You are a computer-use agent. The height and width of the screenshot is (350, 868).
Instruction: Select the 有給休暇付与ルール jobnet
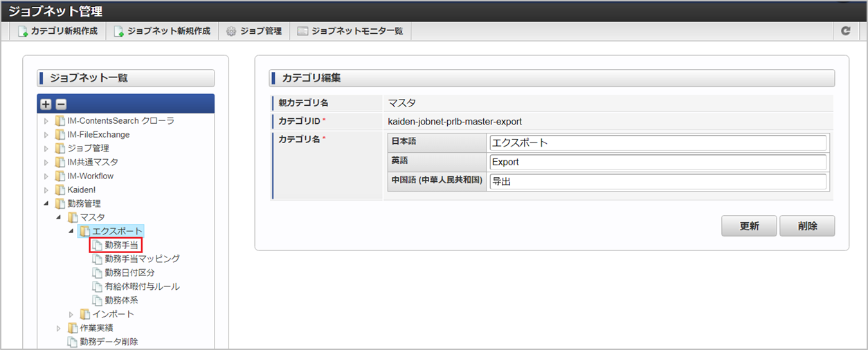pos(142,286)
